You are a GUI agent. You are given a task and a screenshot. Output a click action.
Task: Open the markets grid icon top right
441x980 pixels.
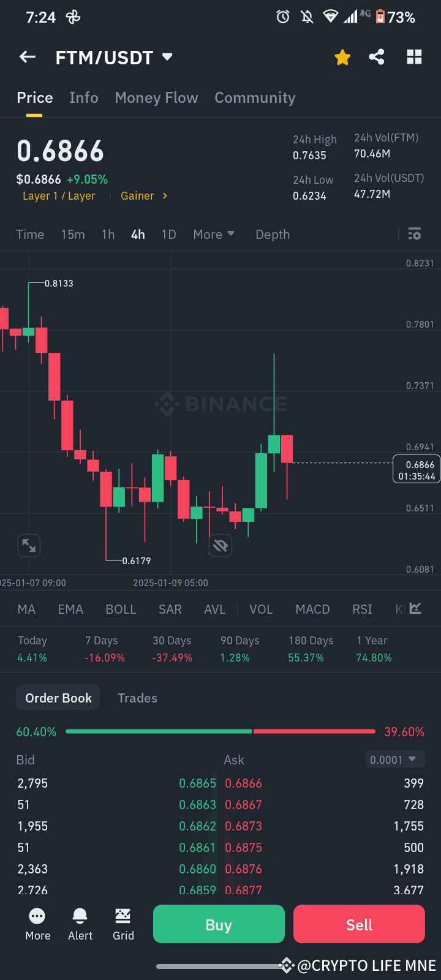click(x=414, y=56)
